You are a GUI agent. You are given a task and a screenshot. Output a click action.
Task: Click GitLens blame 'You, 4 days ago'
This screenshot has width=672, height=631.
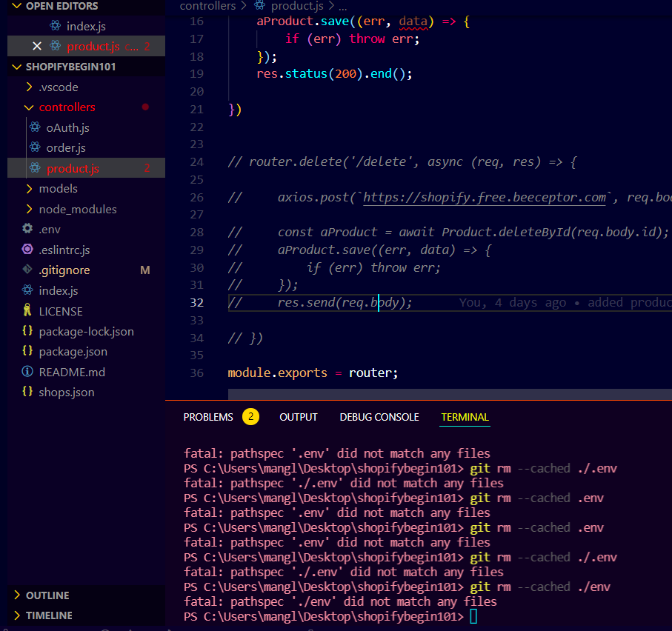(512, 302)
